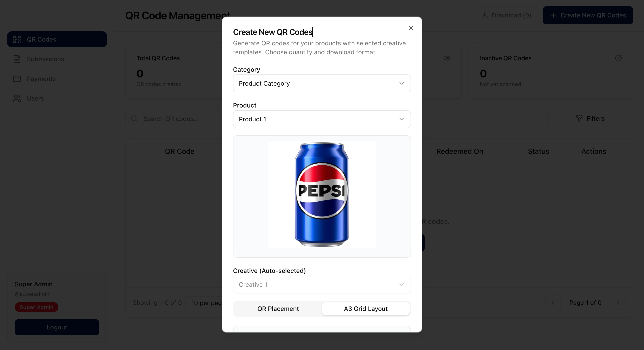Select the QR Codes sidebar icon
Screen dimensions: 644x350
(17, 39)
